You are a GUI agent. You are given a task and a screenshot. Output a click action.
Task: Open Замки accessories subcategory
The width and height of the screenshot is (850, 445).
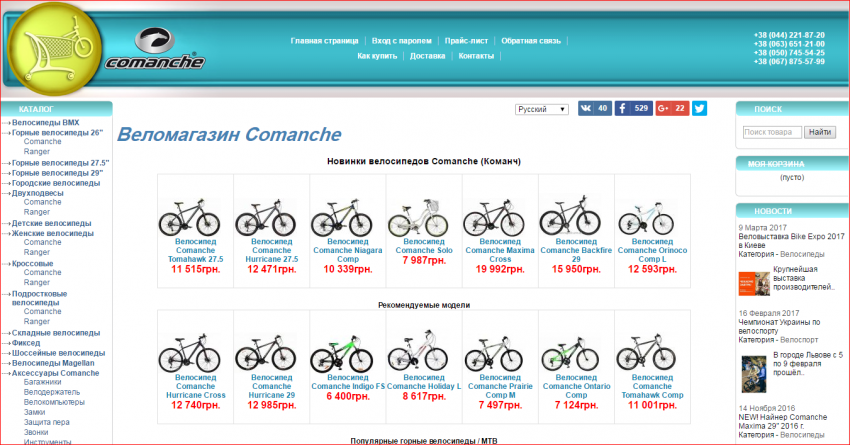34,412
